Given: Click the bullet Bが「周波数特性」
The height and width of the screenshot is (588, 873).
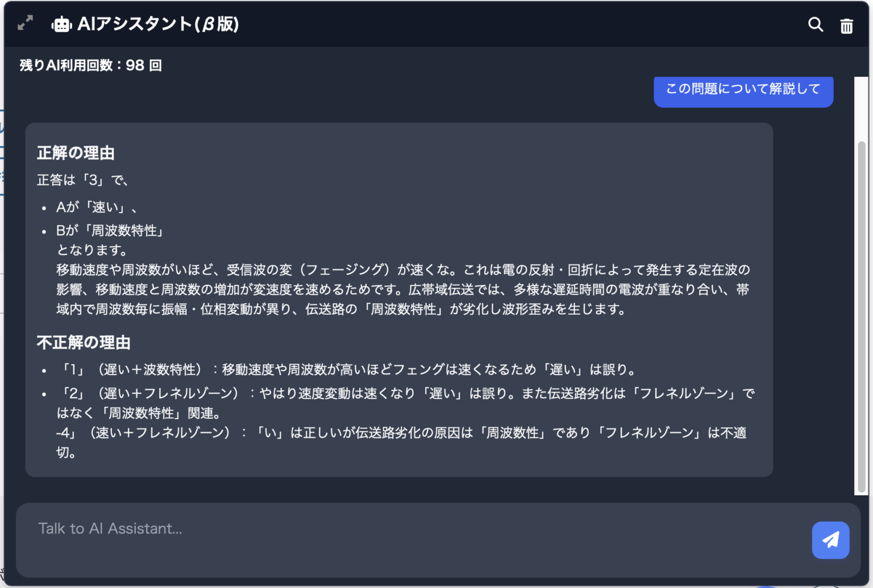Looking at the screenshot, I should (110, 231).
